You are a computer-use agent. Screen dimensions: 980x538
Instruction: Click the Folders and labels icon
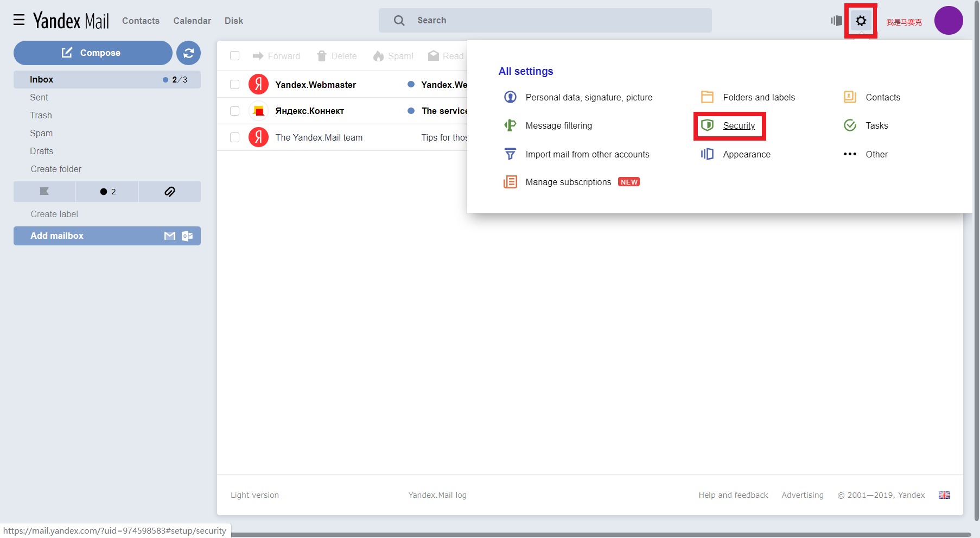coord(707,97)
